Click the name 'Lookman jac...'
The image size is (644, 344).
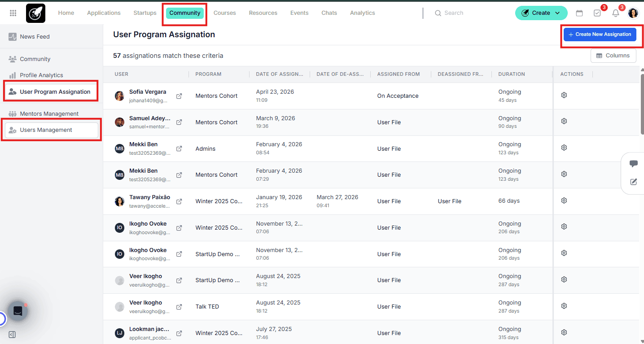tap(150, 329)
